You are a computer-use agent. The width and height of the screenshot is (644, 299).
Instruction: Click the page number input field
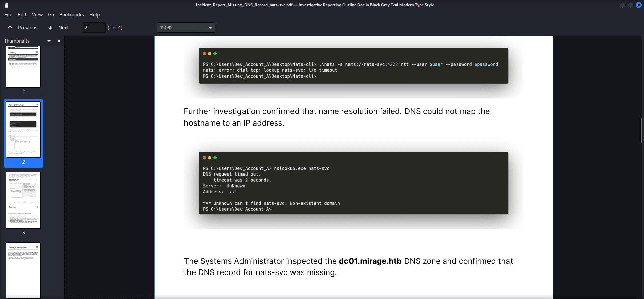[x=94, y=28]
